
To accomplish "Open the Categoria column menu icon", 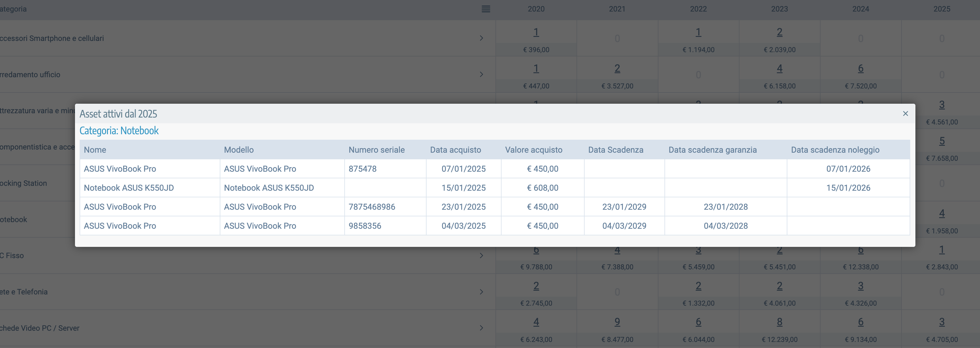I will pos(485,9).
